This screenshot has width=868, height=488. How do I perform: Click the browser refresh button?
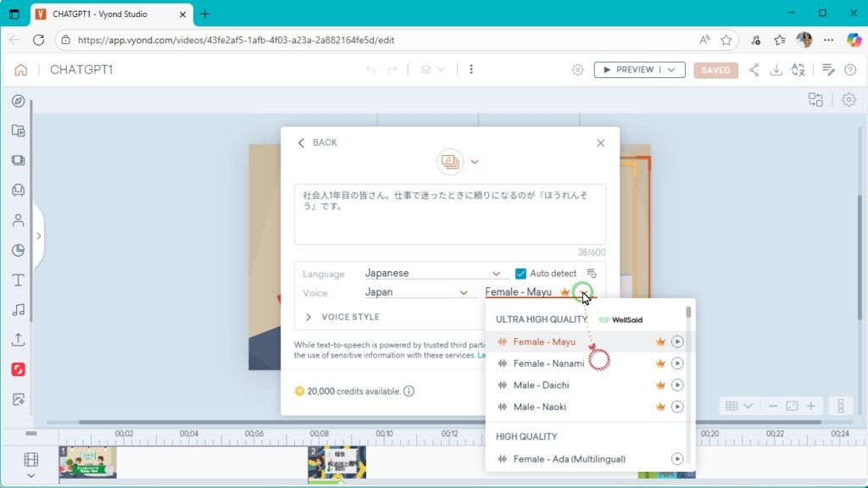click(x=38, y=40)
